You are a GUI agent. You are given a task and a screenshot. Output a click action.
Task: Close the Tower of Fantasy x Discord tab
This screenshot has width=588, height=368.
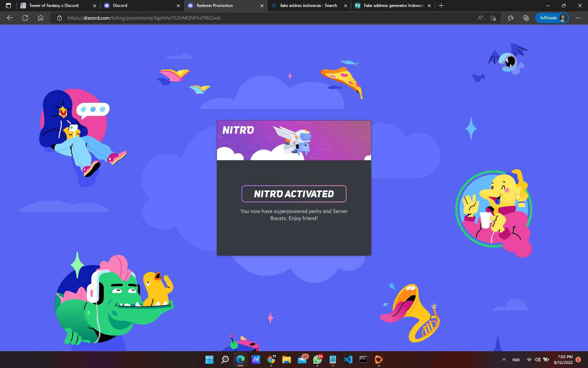(x=94, y=6)
